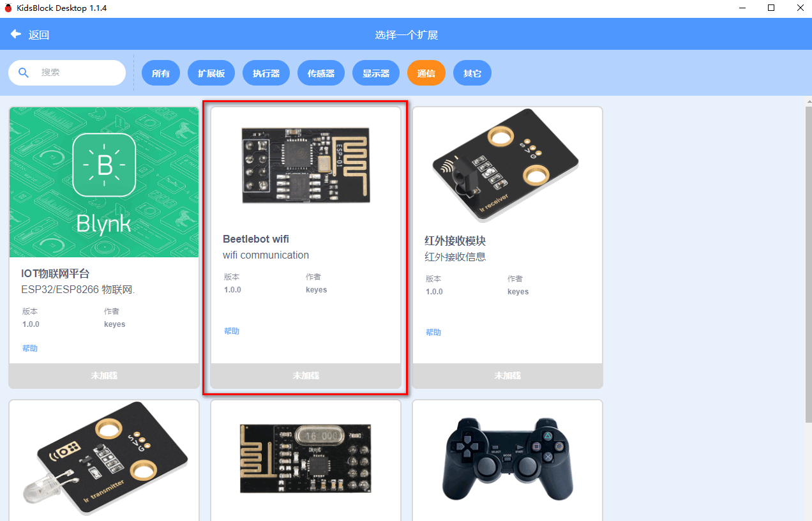Load the IOT物联网平台 extension via 未加载
812x521 pixels.
[x=104, y=375]
